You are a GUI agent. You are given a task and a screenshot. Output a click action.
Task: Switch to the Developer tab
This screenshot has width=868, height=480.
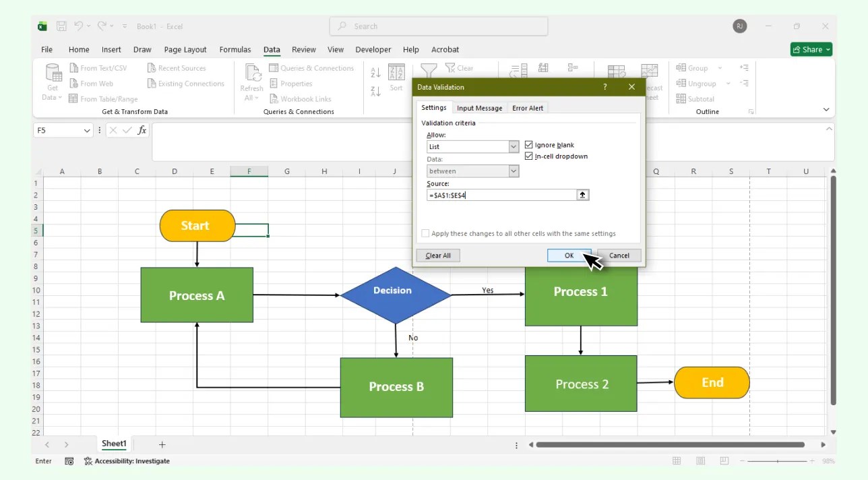point(373,49)
